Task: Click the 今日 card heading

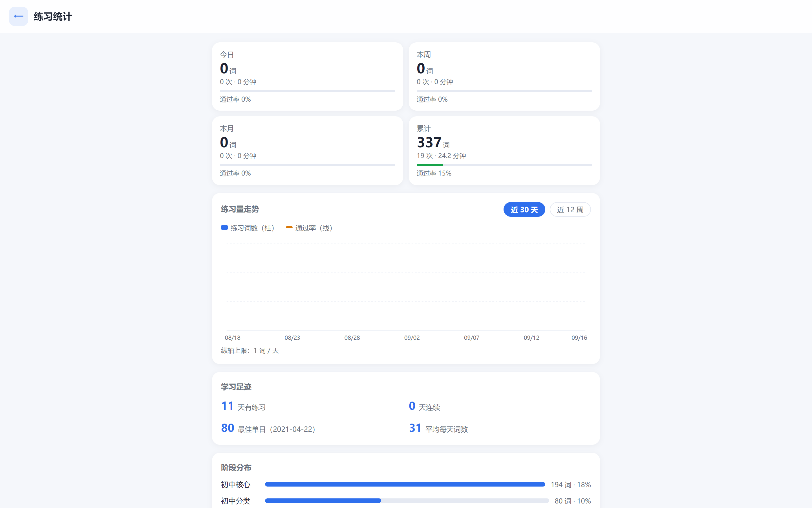Action: point(227,54)
